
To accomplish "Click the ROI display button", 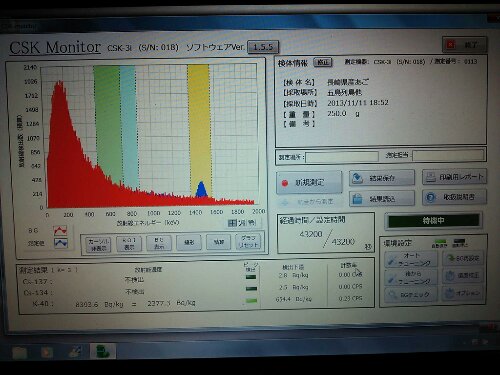I will pos(129,244).
